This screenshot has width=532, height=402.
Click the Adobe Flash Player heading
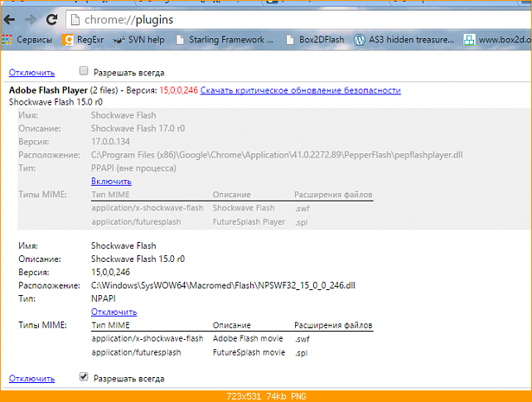pyautogui.click(x=48, y=90)
